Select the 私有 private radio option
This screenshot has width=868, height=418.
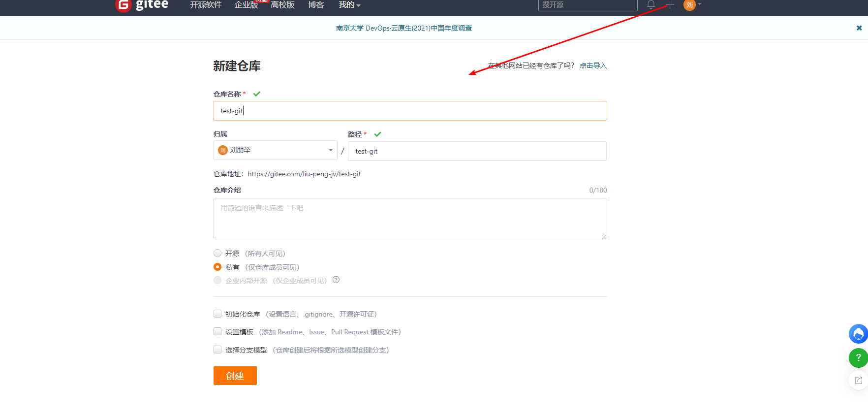(217, 267)
